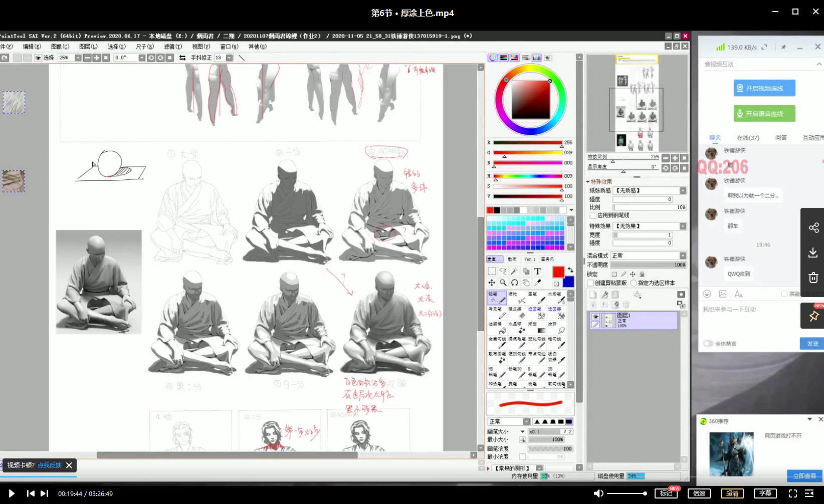Screen dimensions: 824x504
Task: Hide 图层1 layer using eye icon
Action: point(595,317)
